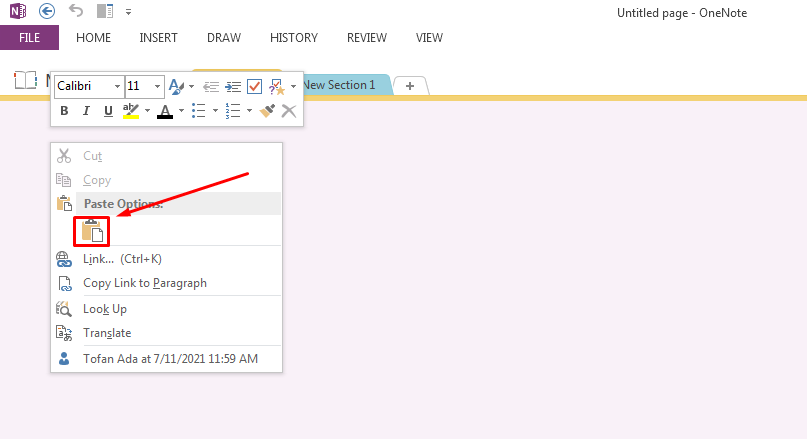Viewport: 807px width, 439px height.
Task: Click the Calibri font name field
Action: click(83, 86)
